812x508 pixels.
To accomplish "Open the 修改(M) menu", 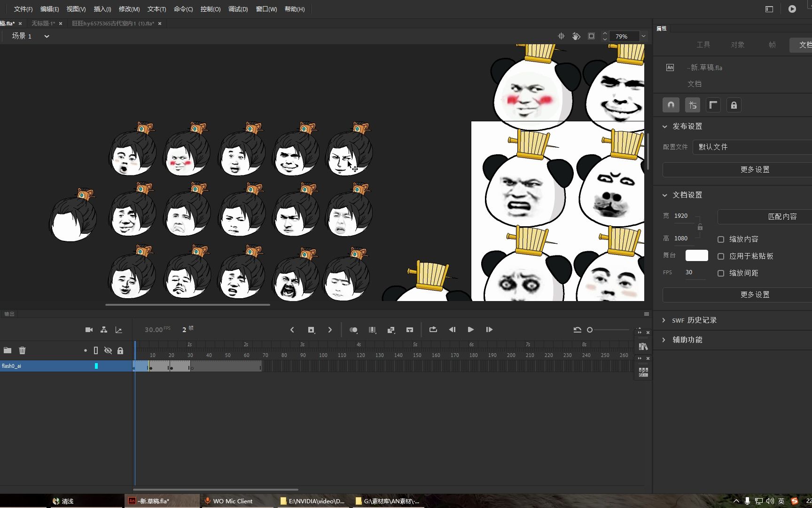I will point(129,9).
